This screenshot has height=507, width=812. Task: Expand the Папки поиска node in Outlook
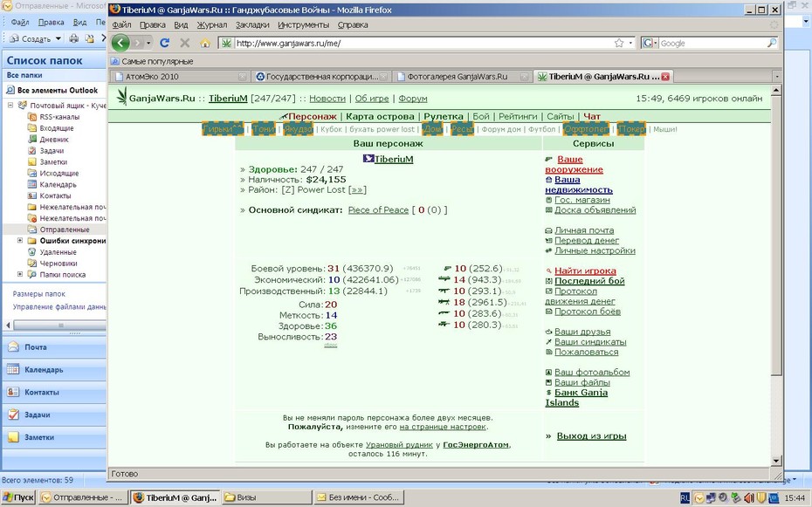coord(20,274)
